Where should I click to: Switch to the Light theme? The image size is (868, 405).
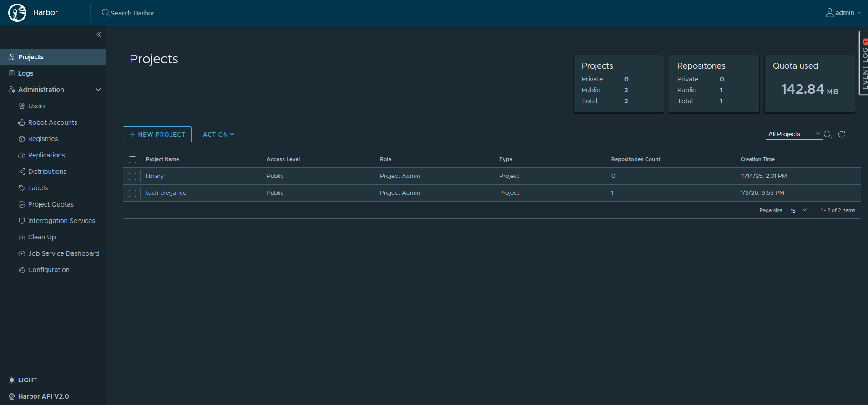click(23, 380)
